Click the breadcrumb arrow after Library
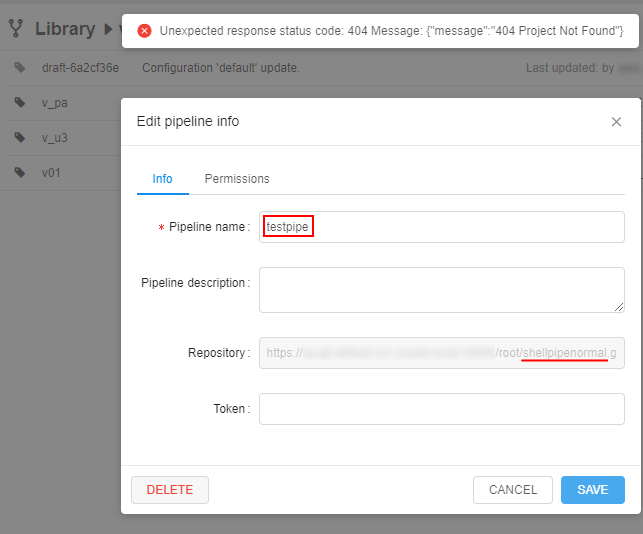Screen dimensions: 643x534 [x=108, y=29]
